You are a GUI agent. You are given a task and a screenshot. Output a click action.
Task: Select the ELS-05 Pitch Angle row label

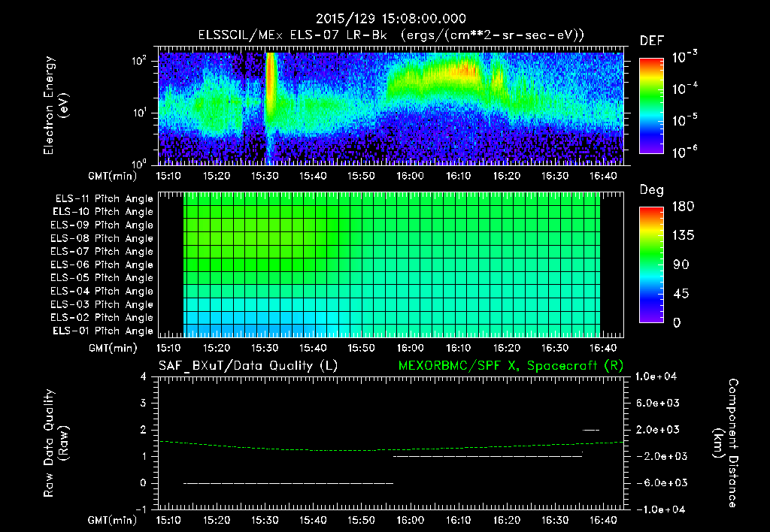point(102,278)
